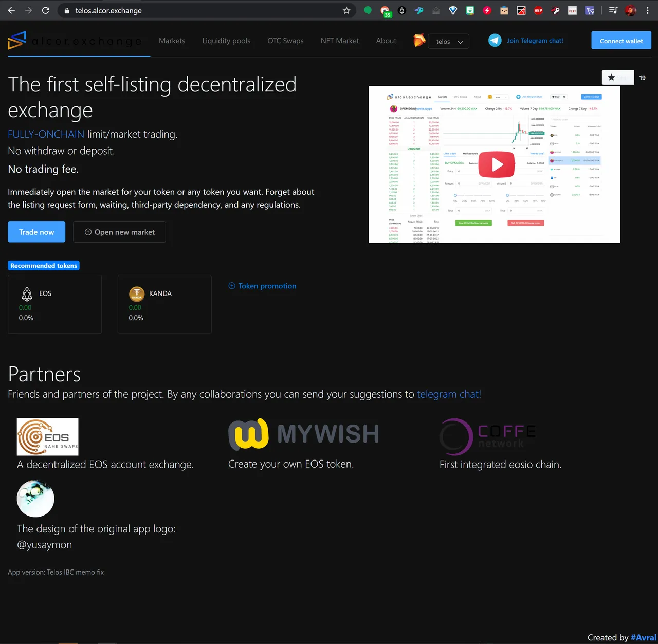This screenshot has width=658, height=644.
Task: Open the black EOS triangle extension
Action: point(402,10)
